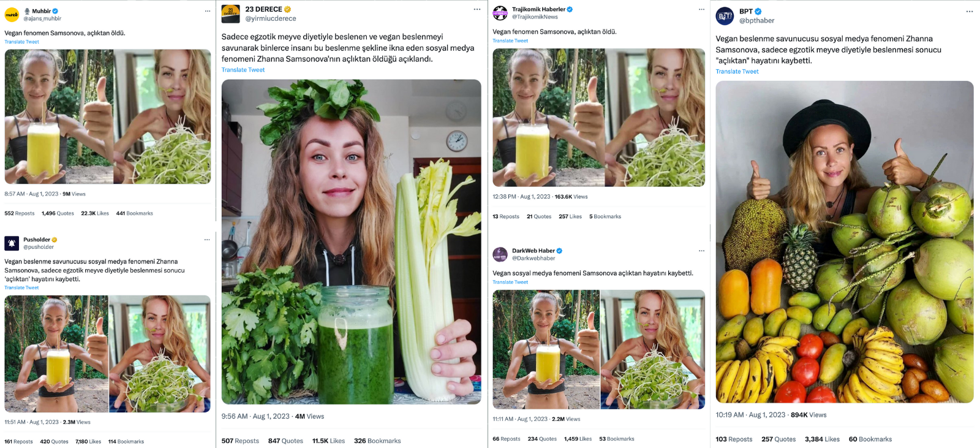Screen dimensions: 980x448
Task: Open more options on DarkWeb Haber tweet
Action: pos(701,251)
